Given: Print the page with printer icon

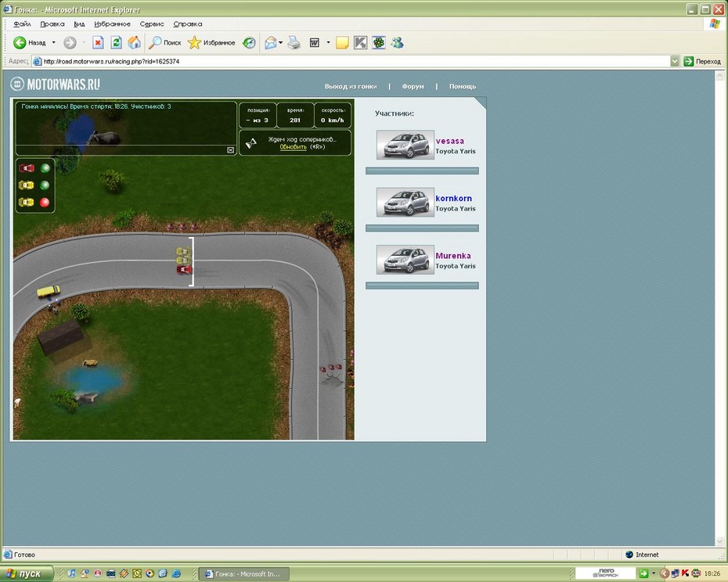Looking at the screenshot, I should click(294, 43).
